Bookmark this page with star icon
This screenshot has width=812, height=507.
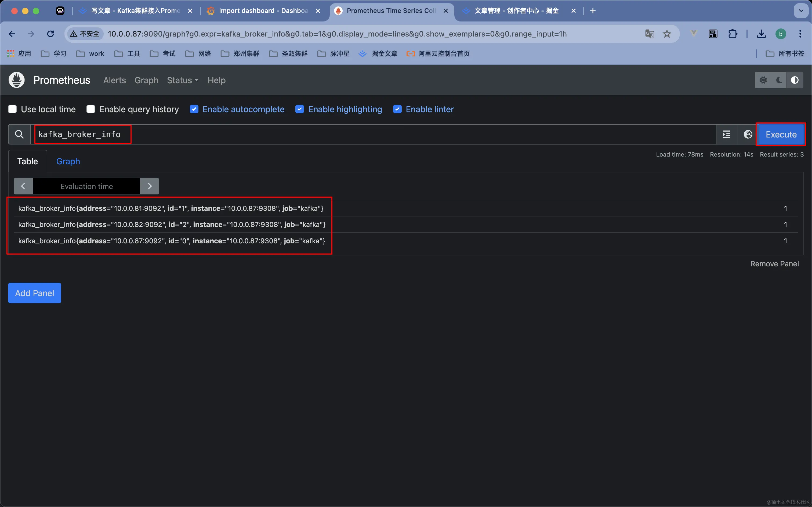(x=667, y=34)
